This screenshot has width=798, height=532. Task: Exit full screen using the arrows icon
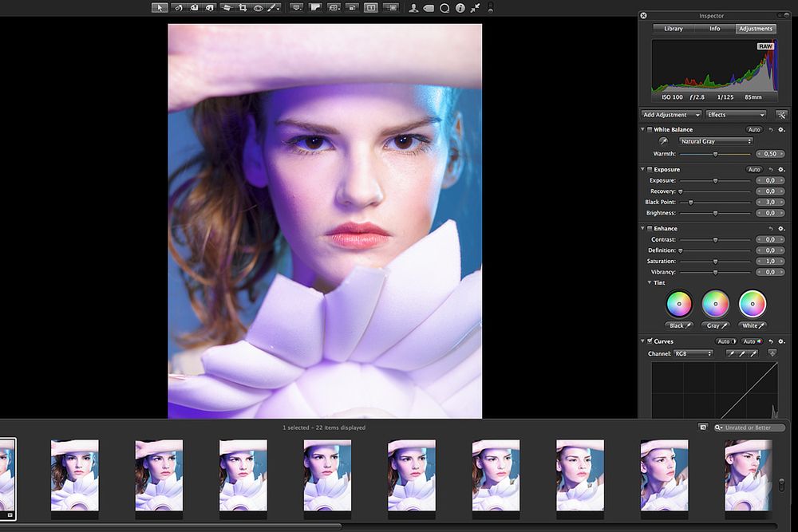475,8
